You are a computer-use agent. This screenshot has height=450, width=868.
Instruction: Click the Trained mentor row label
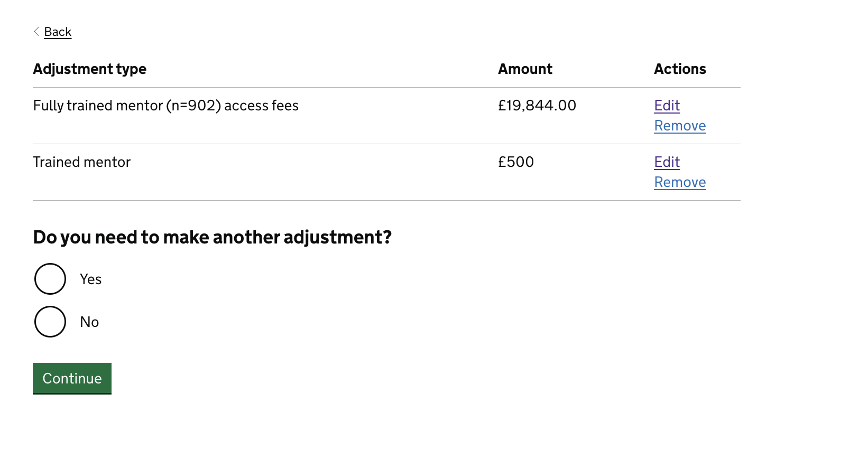81,162
